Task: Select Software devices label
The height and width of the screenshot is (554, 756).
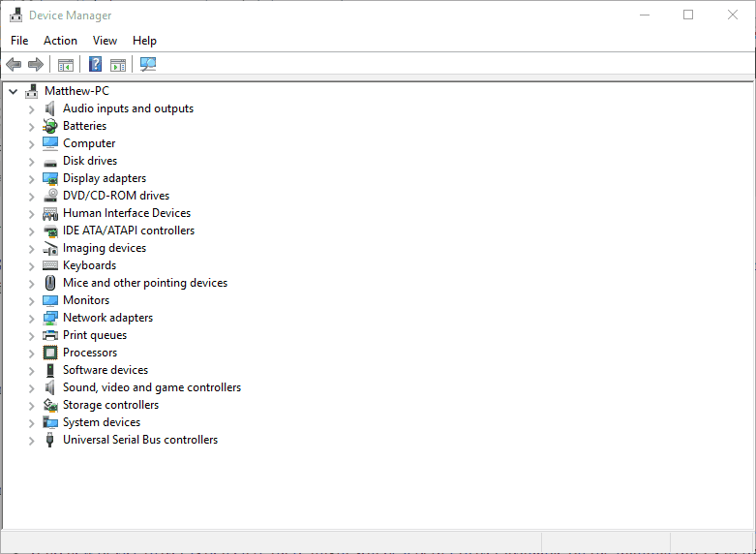Action: point(106,370)
